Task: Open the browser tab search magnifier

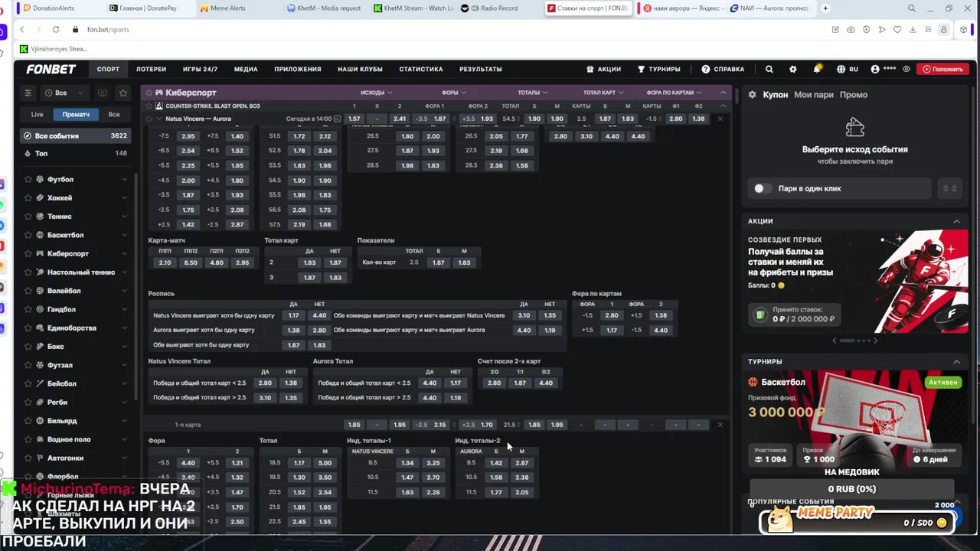Action: pyautogui.click(x=912, y=8)
